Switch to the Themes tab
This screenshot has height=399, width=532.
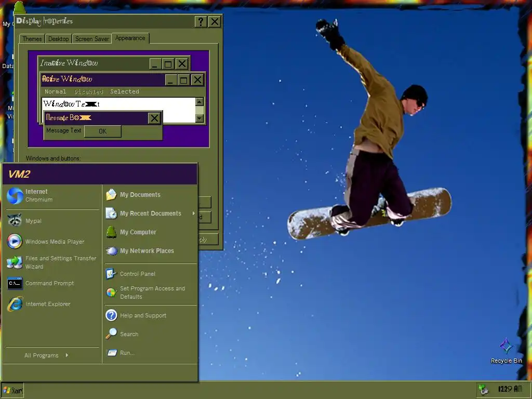pyautogui.click(x=32, y=38)
